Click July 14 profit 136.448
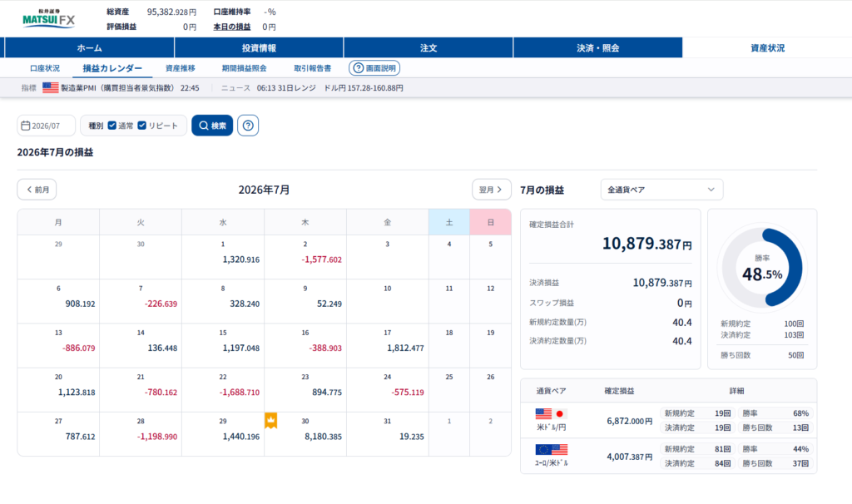Image resolution: width=852 pixels, height=504 pixels. (x=162, y=348)
